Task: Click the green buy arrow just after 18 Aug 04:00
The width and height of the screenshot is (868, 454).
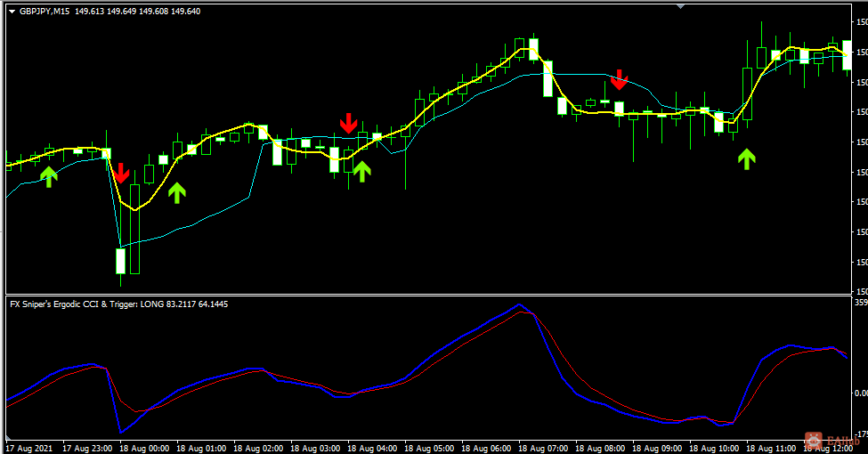Action: pyautogui.click(x=362, y=172)
